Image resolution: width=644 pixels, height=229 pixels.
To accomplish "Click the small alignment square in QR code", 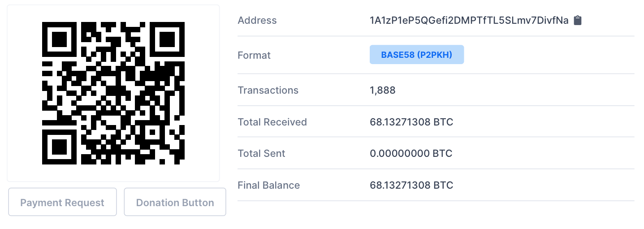I will 153,133.
